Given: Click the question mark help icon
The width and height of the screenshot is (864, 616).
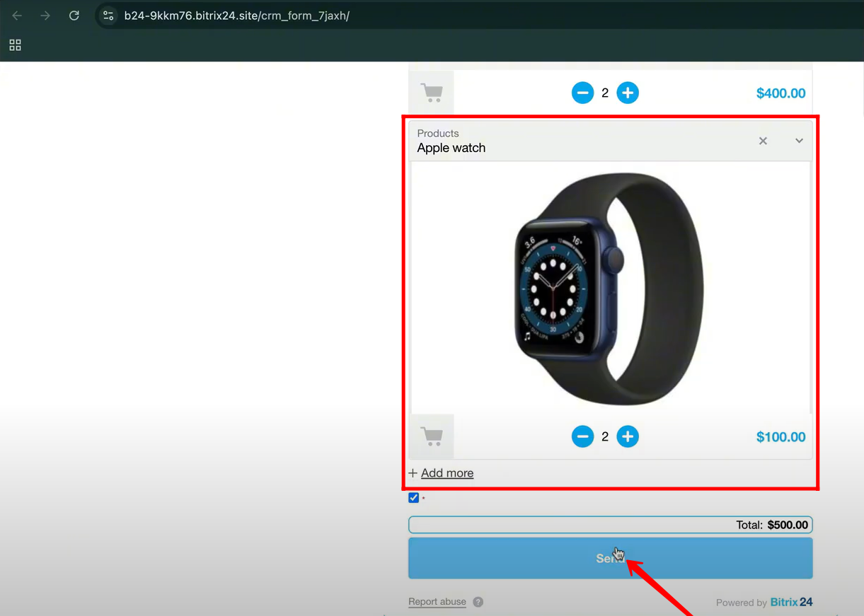Looking at the screenshot, I should [478, 602].
